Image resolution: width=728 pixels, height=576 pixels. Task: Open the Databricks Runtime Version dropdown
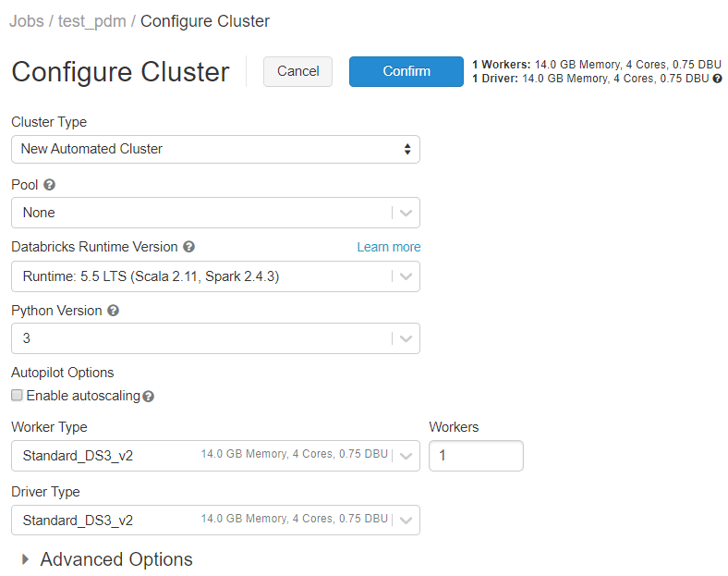(215, 276)
